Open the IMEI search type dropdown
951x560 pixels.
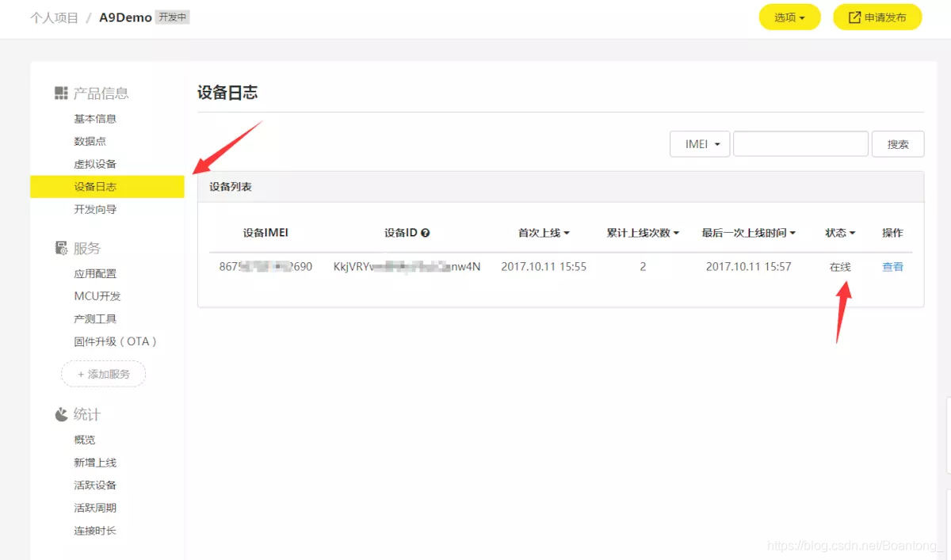point(700,144)
